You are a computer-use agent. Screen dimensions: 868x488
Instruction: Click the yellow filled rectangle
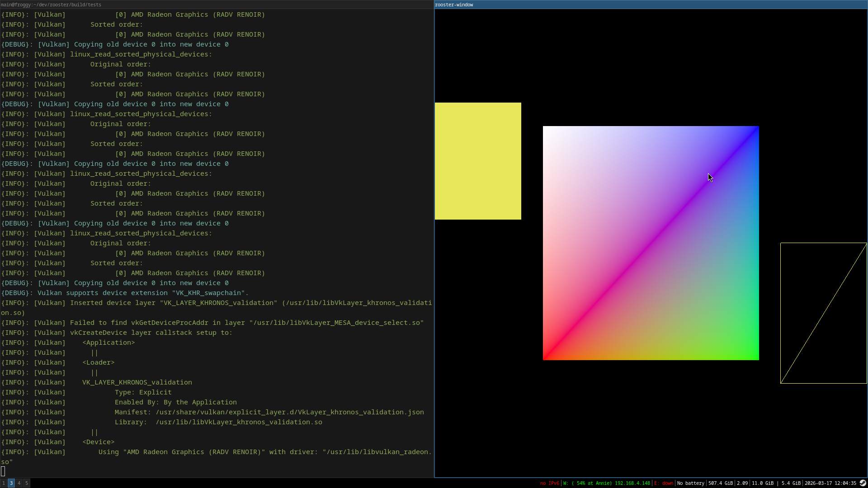tap(478, 161)
